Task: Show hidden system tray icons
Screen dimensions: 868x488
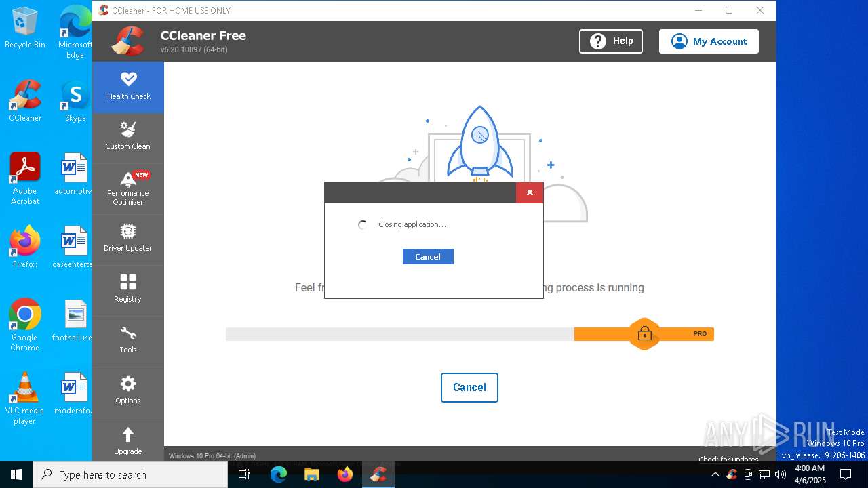Action: 715,474
